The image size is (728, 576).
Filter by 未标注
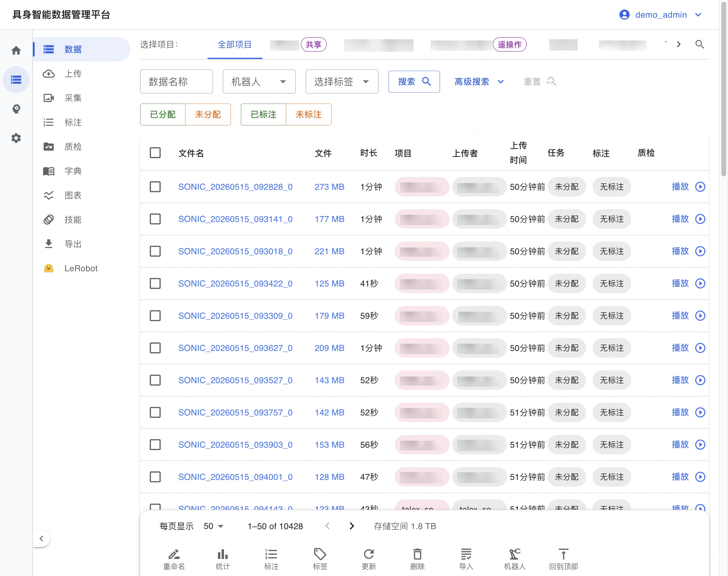pos(309,115)
